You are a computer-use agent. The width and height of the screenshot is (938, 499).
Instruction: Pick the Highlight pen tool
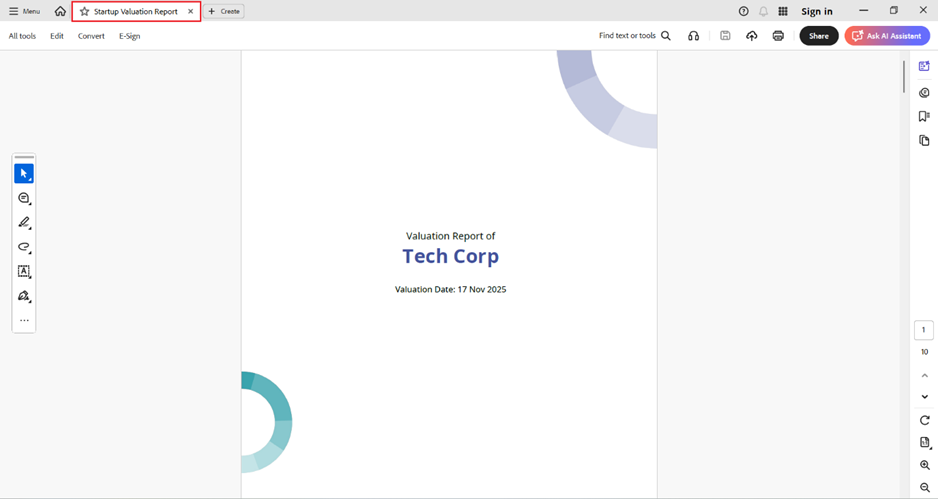pos(24,223)
